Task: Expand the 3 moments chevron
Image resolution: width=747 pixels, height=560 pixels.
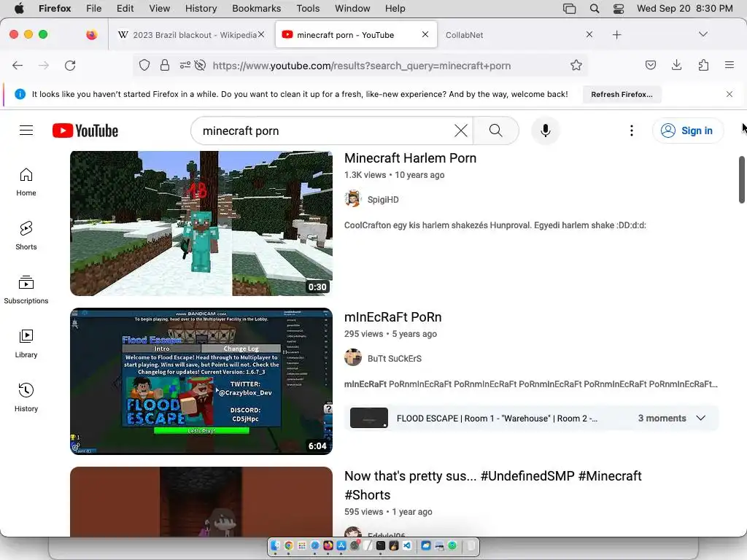Action: (x=701, y=418)
